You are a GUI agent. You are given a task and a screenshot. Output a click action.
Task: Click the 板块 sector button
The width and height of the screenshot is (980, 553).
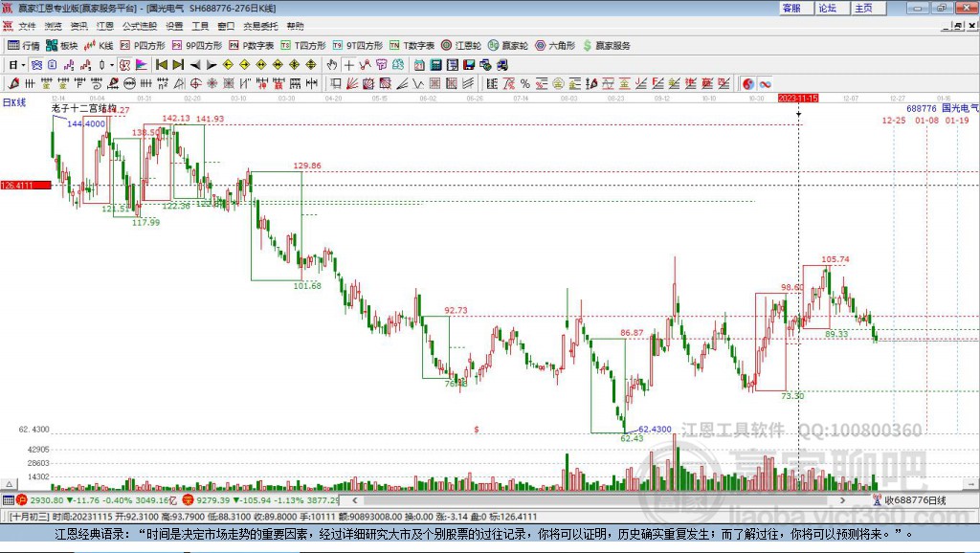click(62, 46)
